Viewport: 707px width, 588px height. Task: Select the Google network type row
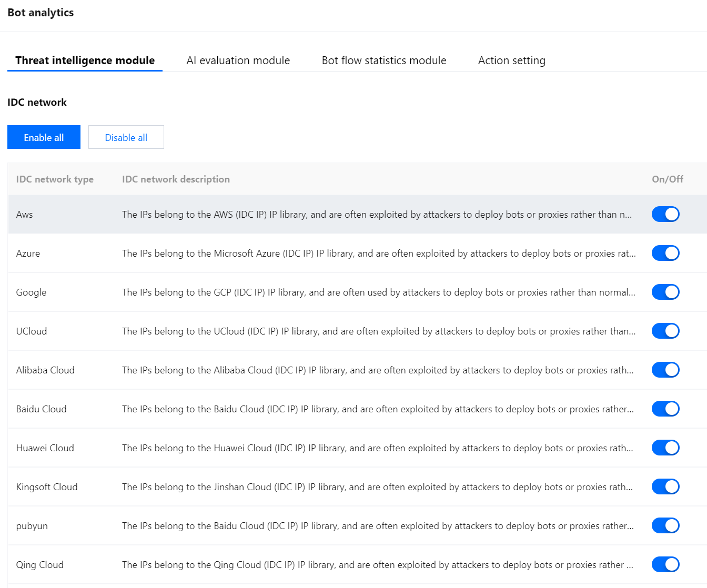pos(31,292)
